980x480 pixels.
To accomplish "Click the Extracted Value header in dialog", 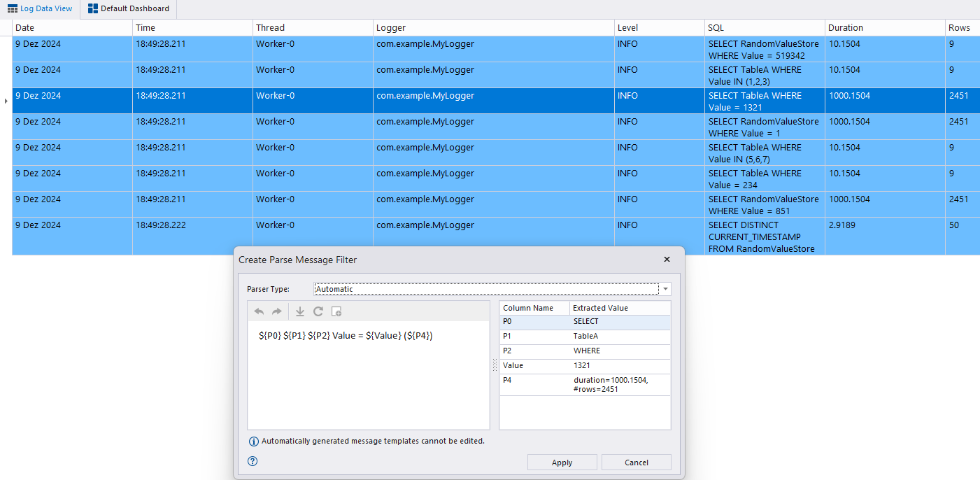I will (x=620, y=308).
